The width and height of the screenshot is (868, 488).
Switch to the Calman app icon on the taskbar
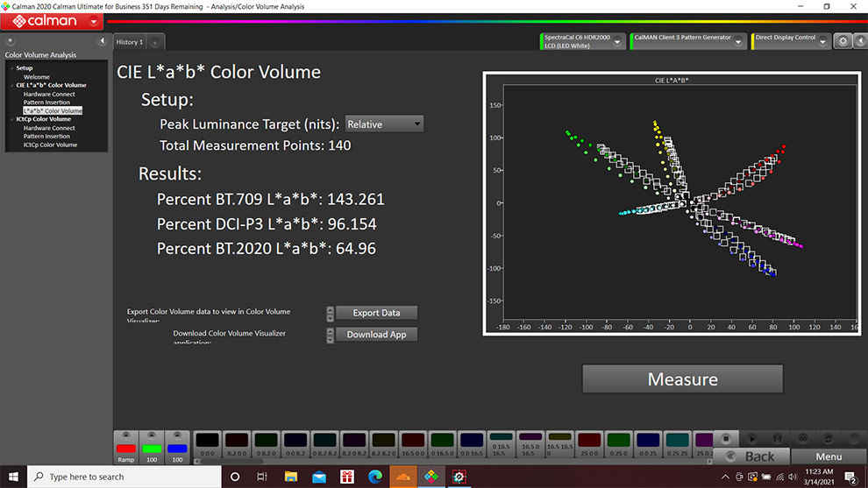(x=431, y=477)
